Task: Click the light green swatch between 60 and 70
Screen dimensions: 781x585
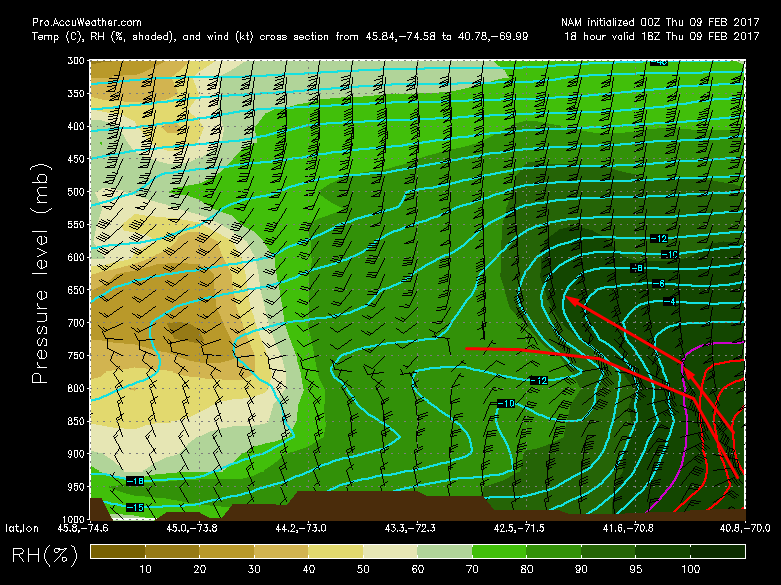Action: coord(445,551)
